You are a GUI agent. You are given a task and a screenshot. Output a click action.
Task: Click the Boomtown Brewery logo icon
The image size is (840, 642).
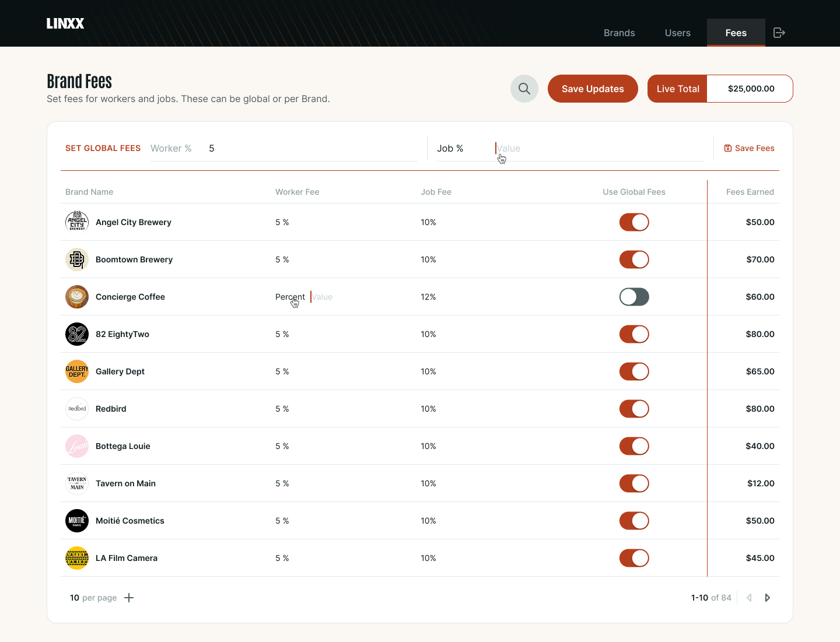coord(77,259)
